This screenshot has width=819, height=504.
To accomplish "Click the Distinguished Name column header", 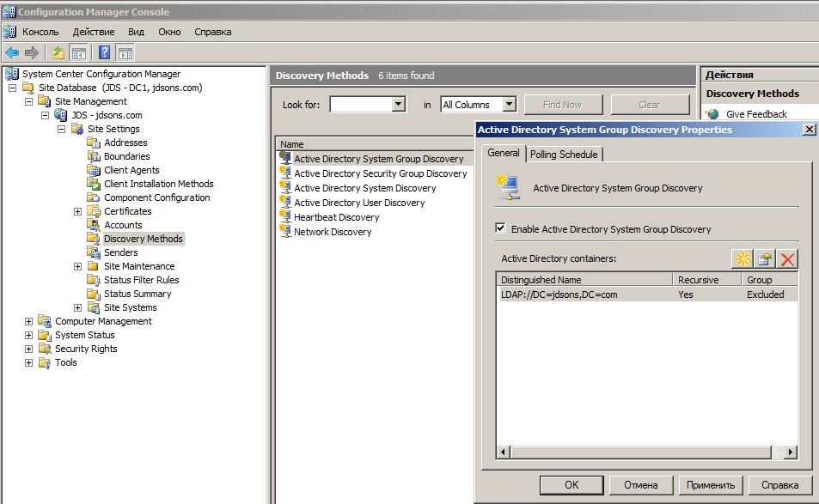I will coord(584,280).
